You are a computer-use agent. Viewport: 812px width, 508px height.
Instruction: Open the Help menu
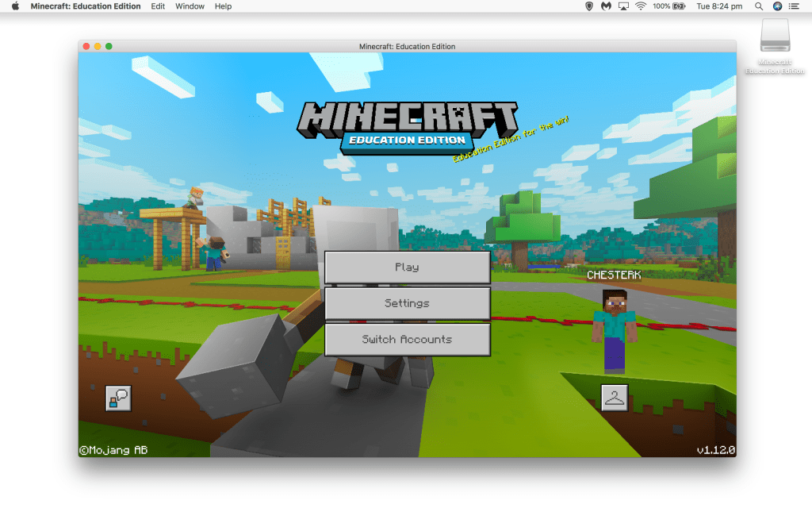point(224,6)
